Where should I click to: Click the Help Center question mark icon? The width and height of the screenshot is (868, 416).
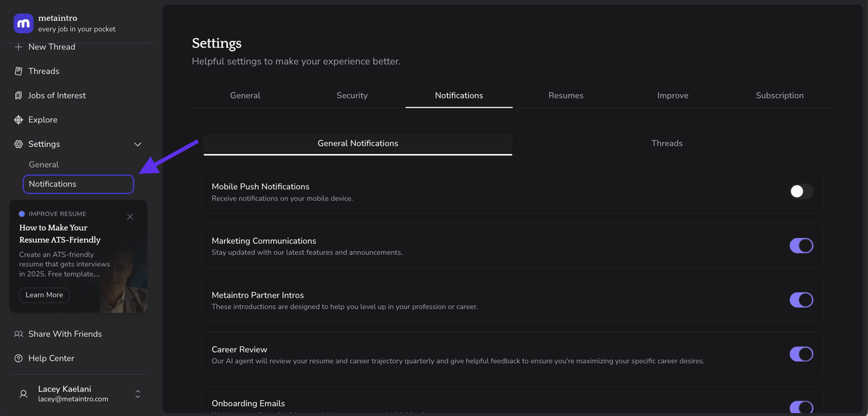[x=19, y=359]
